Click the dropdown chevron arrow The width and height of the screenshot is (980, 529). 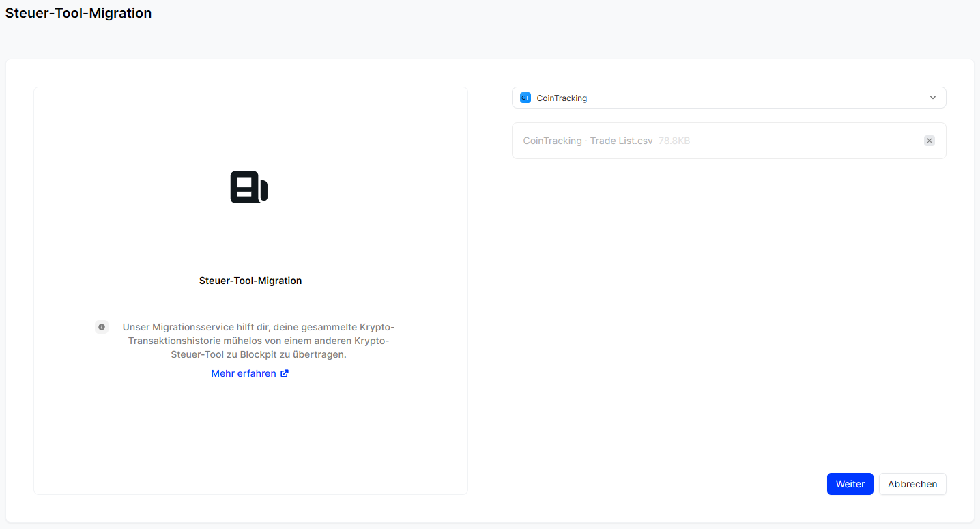tap(933, 98)
